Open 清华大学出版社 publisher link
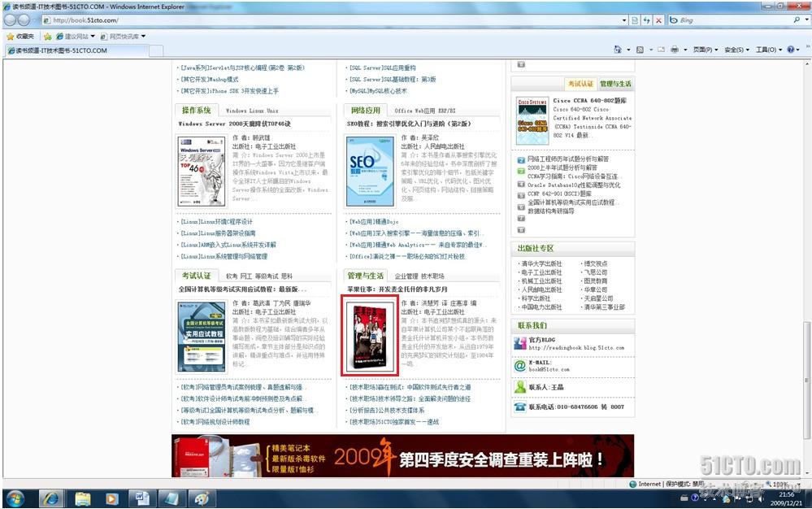 click(x=541, y=263)
